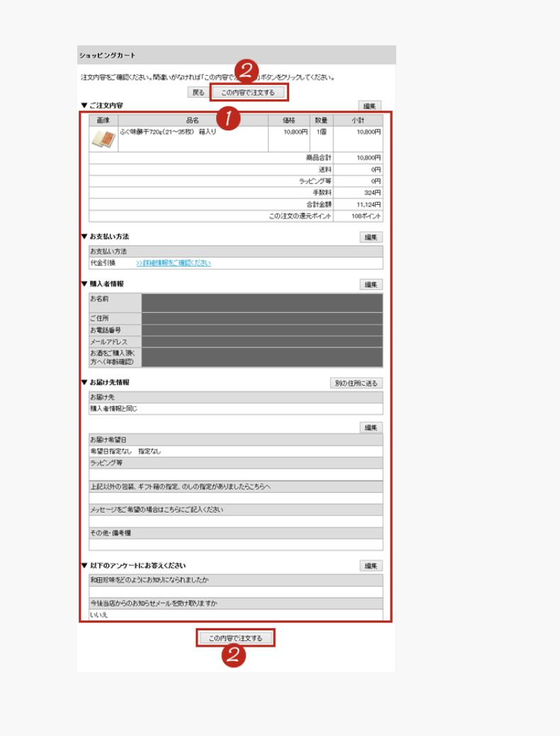Collapse the ▼ お支払い方法 section heading
The image size is (560, 736).
click(84, 236)
